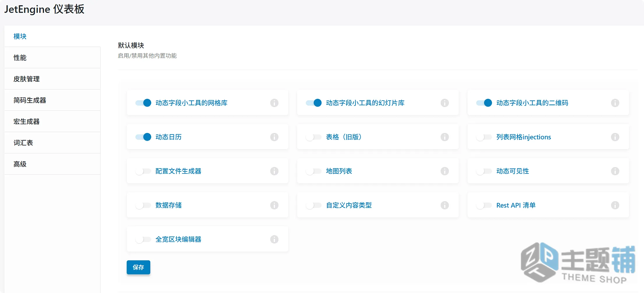Viewport: 644px width, 293px height.
Task: Disable the 动态字段小工具的幻灯片库 switch
Action: coord(314,103)
